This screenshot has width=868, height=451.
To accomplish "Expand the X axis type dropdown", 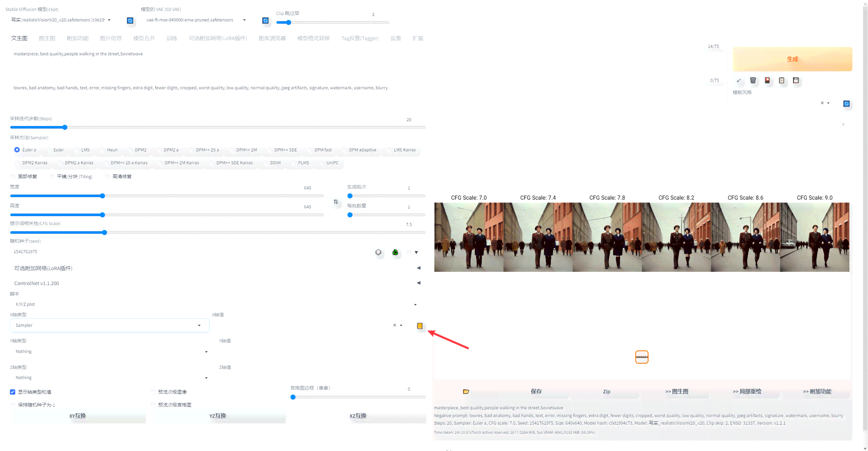I will pyautogui.click(x=199, y=325).
